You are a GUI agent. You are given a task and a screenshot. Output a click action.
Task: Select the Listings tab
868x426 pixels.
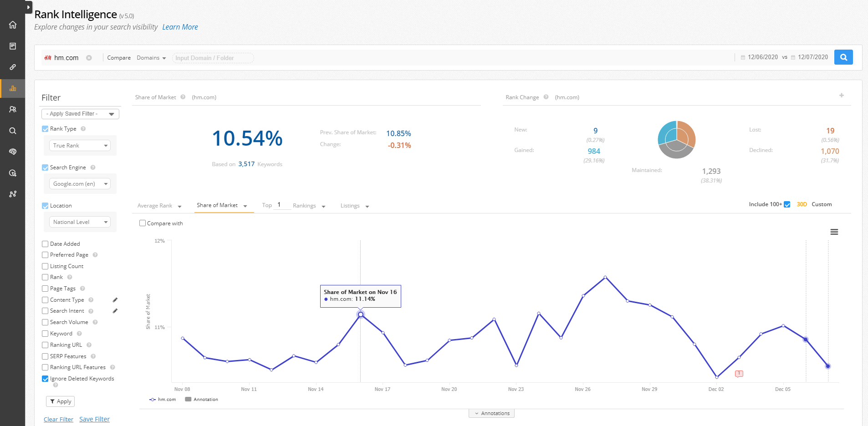pyautogui.click(x=355, y=206)
